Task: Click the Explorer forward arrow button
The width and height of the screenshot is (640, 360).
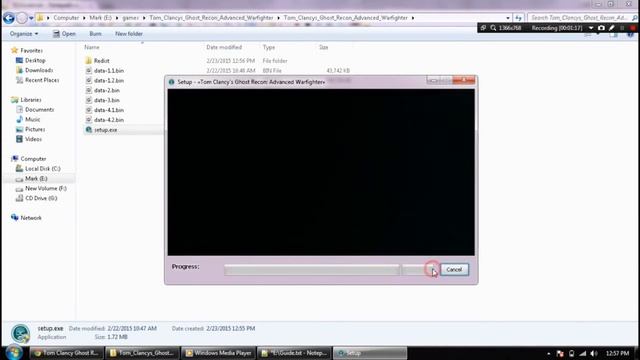Action: tap(22, 18)
